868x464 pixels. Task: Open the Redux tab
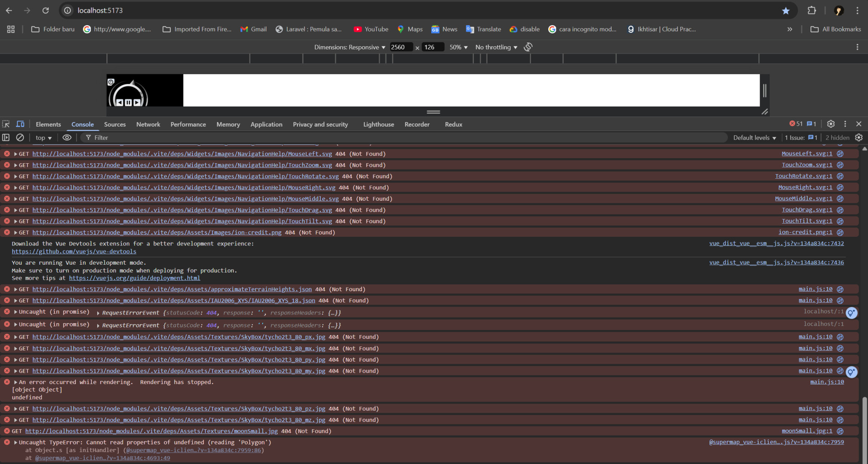point(454,124)
